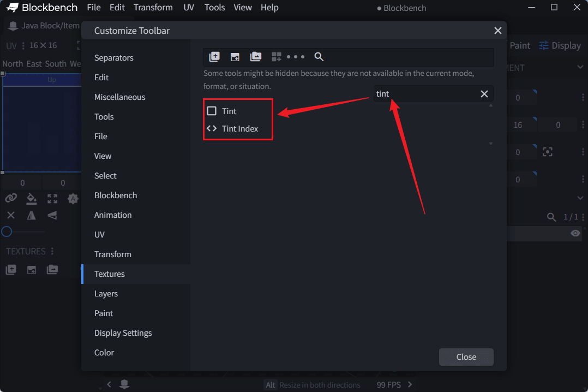Click the Java Block/Item format tab

pos(44,26)
